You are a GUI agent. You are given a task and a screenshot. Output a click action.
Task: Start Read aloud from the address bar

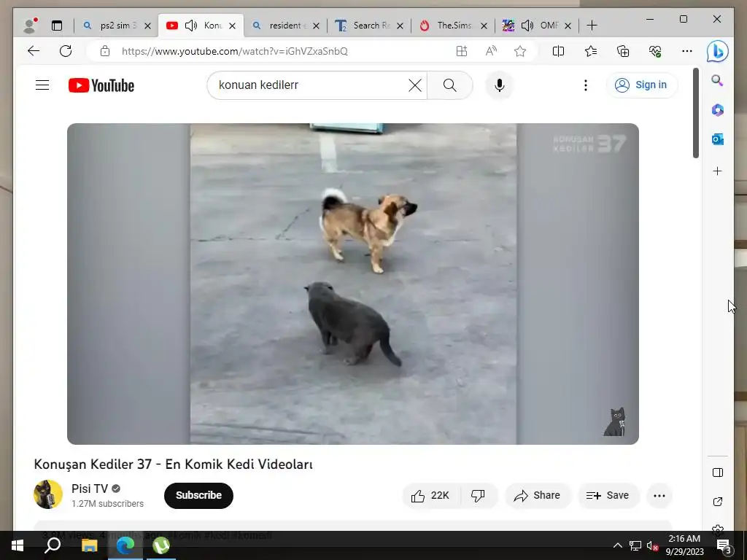tap(491, 51)
